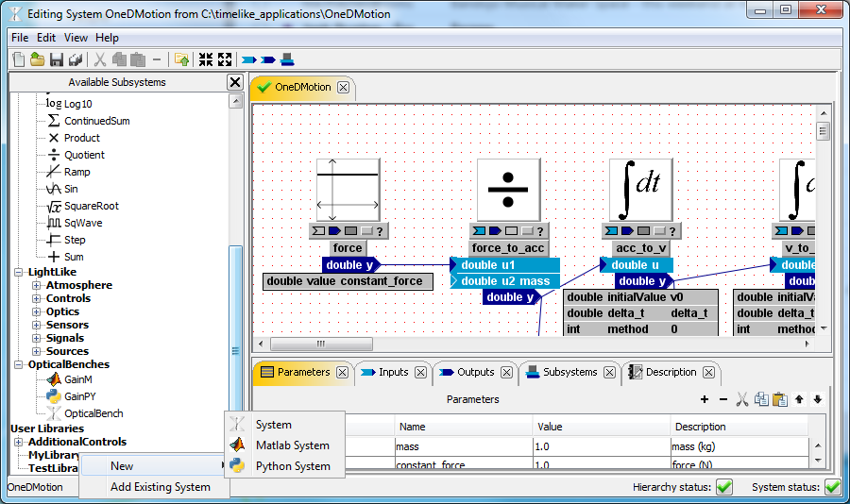Save the current system

click(57, 59)
